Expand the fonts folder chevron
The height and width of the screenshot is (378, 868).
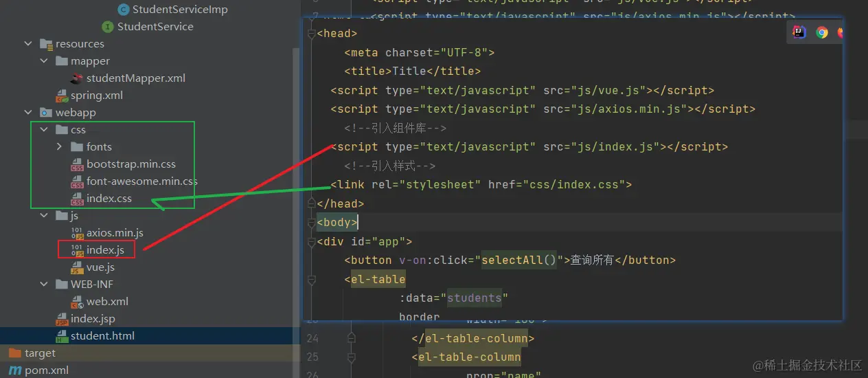coord(60,147)
